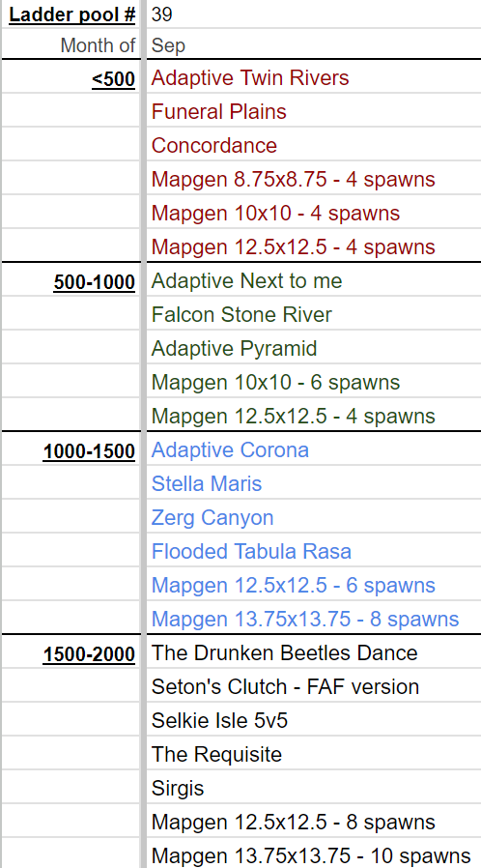Viewport: 481px width, 868px height.
Task: Click the Adaptive Next to me cell
Action: (314, 281)
